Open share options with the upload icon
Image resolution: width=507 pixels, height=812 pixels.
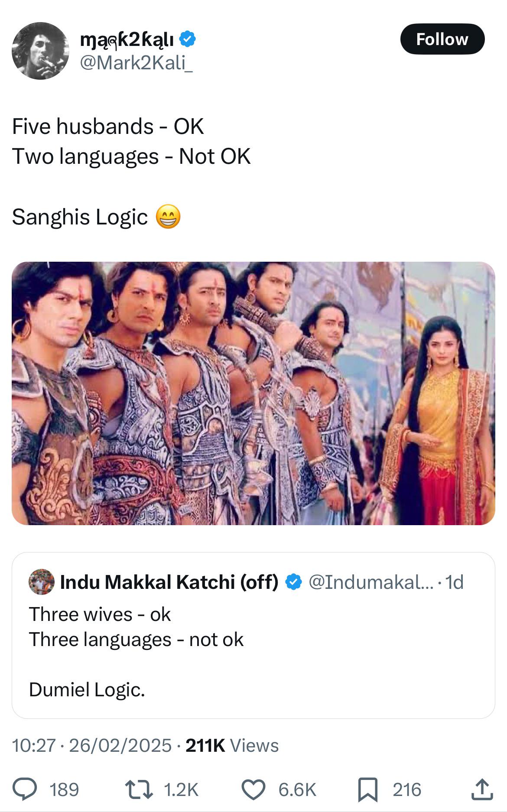[x=482, y=789]
